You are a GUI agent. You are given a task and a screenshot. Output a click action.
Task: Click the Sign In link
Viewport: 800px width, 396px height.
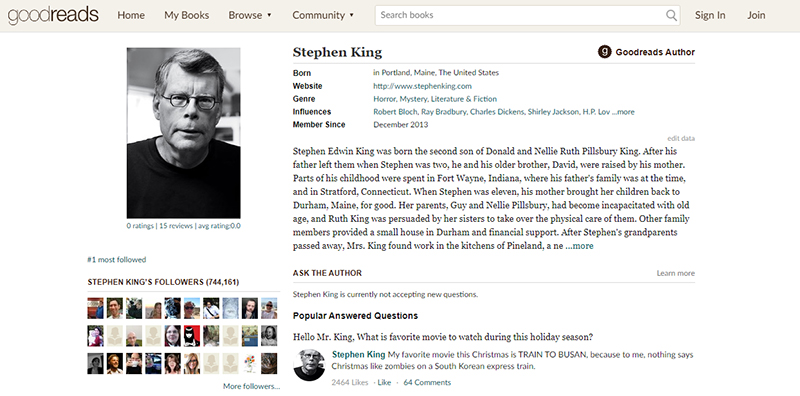[x=710, y=15]
